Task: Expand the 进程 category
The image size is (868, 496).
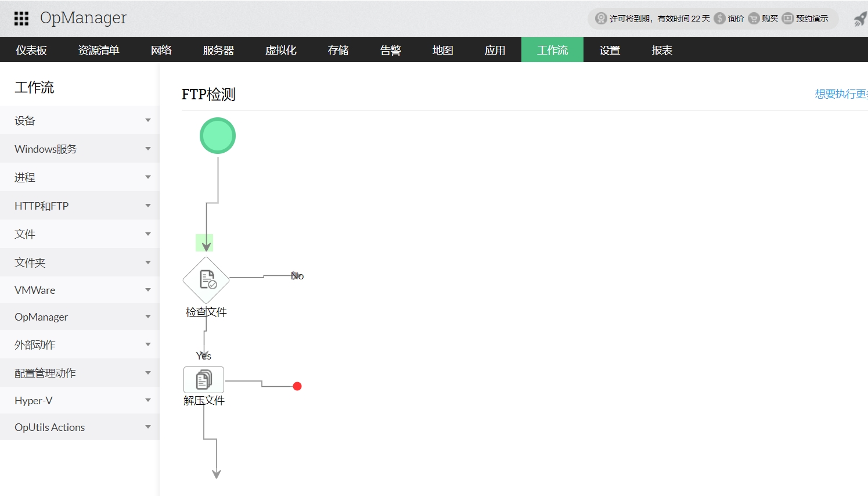Action: pos(80,177)
